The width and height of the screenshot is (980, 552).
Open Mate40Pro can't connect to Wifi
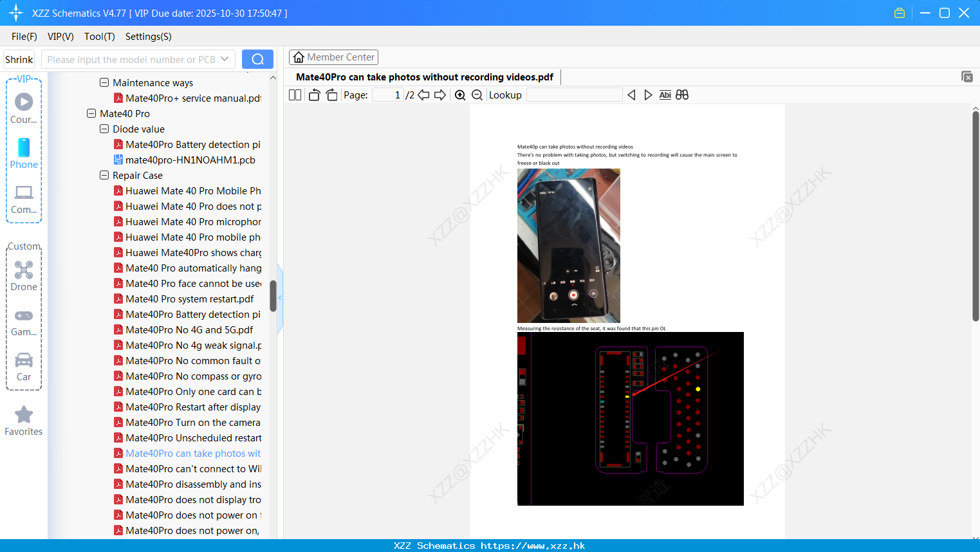pos(187,469)
